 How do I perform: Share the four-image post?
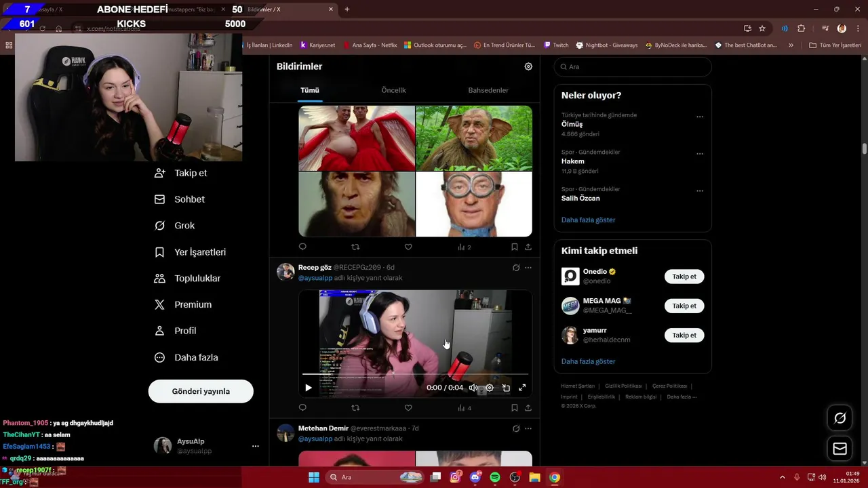click(x=528, y=247)
